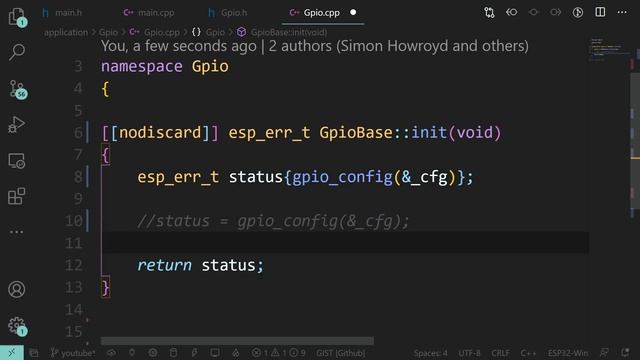Click the closing brace on line 13
640x360 pixels.
pyautogui.click(x=105, y=287)
